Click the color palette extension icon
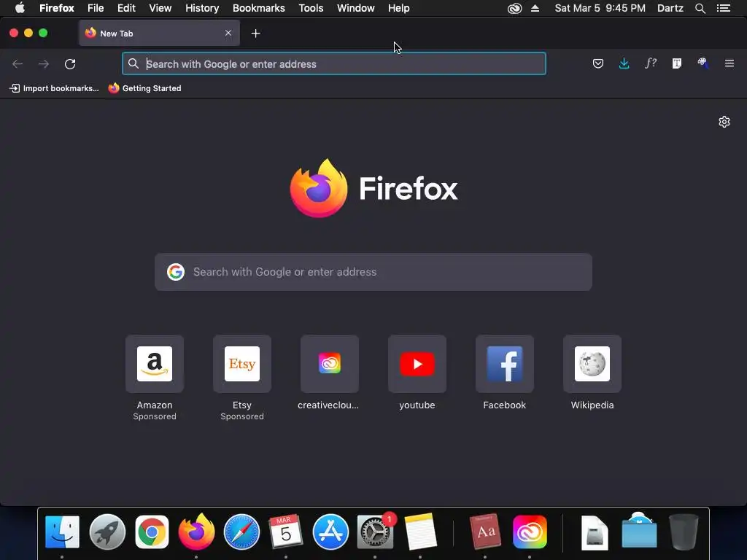747x560 pixels. 703,63
